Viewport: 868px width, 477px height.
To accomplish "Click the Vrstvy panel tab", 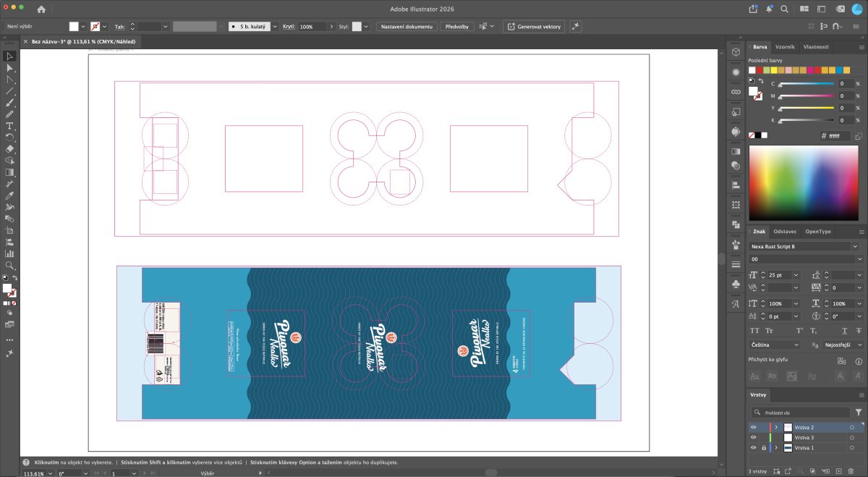I will 758,394.
